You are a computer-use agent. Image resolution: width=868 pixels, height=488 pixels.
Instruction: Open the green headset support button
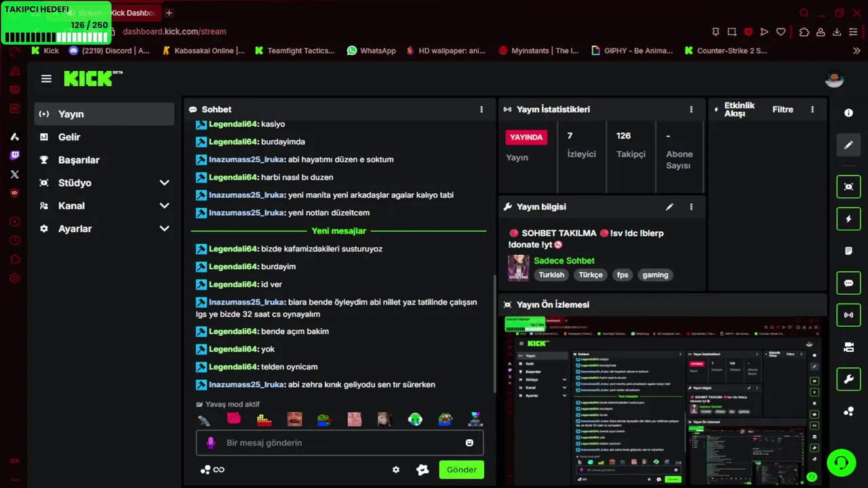[842, 463]
